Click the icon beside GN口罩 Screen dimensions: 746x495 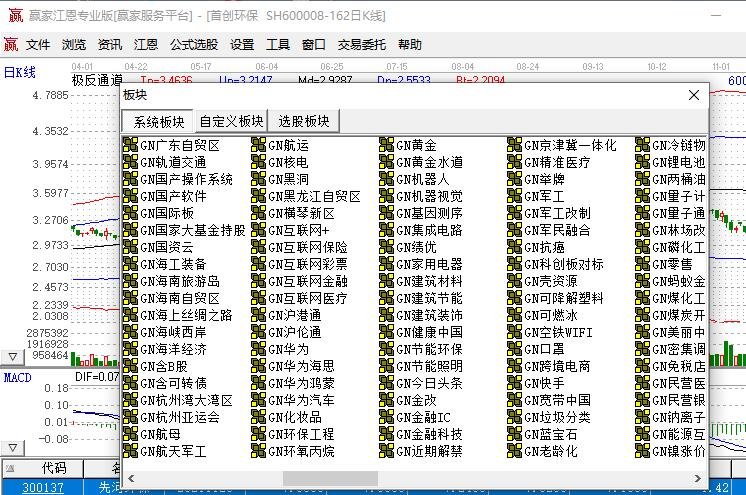tap(514, 349)
